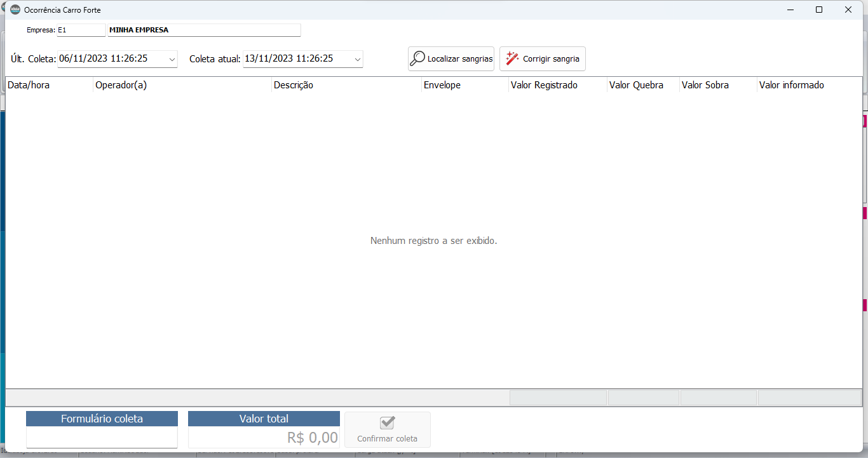Sort by Operador(a) column header
The width and height of the screenshot is (868, 458).
(x=182, y=85)
